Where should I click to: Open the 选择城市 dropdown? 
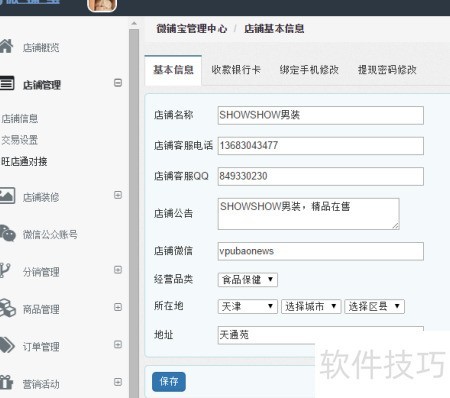(311, 306)
